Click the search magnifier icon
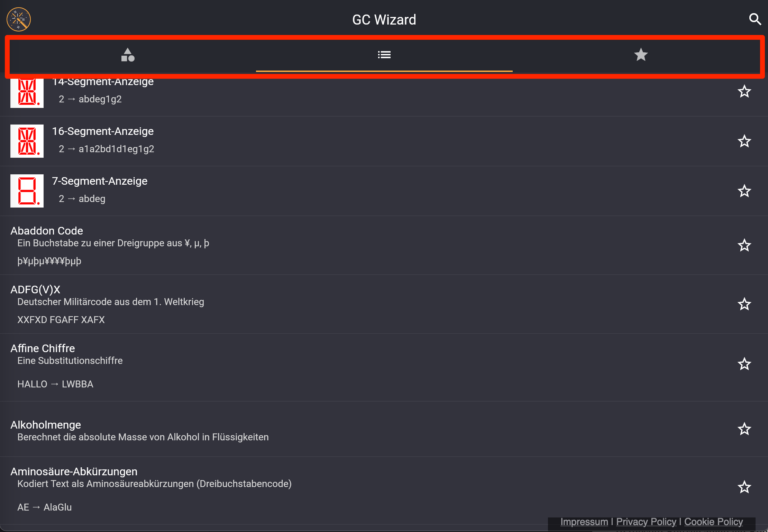The image size is (768, 532). [755, 19]
